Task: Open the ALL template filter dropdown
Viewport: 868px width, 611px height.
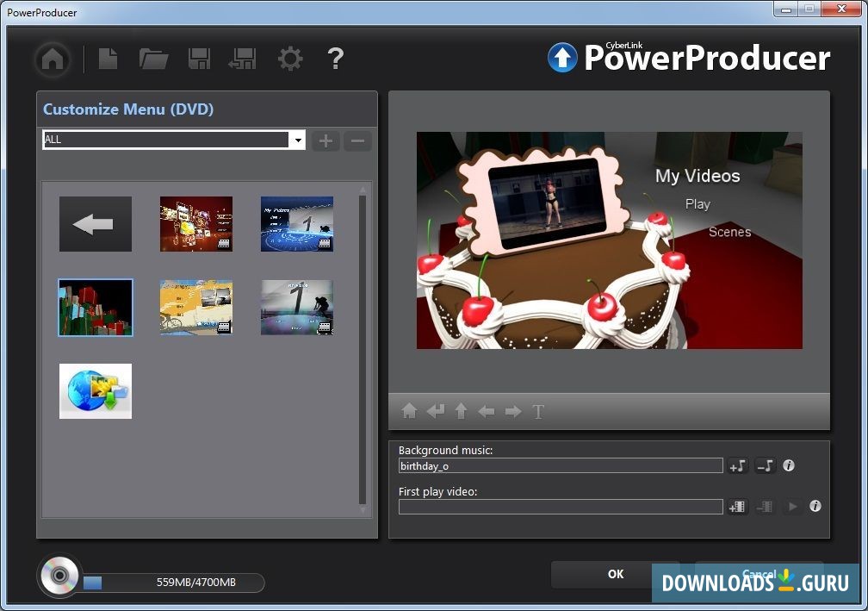Action: 298,140
